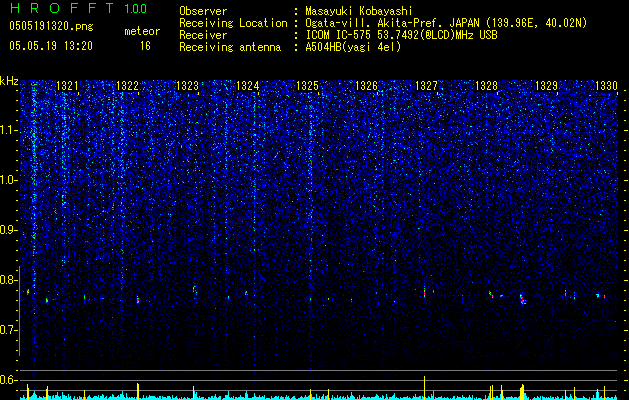Click the 1326 time marker
This screenshot has height=400, width=629.
coord(367,86)
